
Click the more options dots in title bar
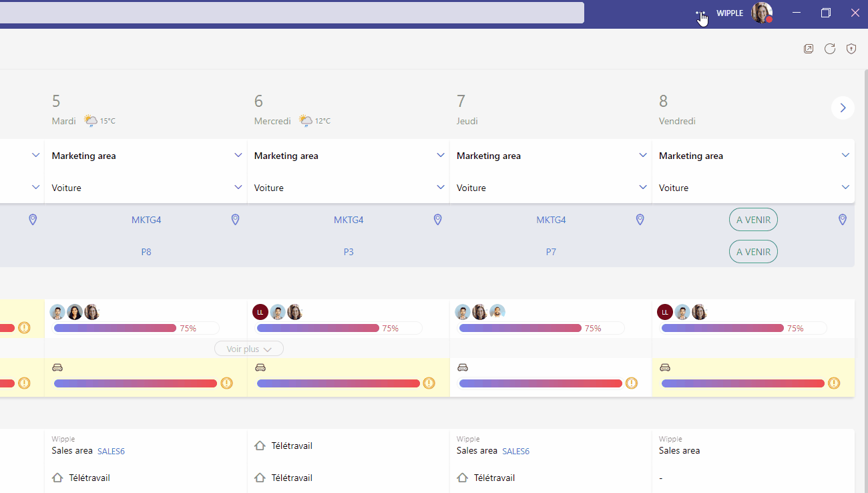(x=700, y=13)
